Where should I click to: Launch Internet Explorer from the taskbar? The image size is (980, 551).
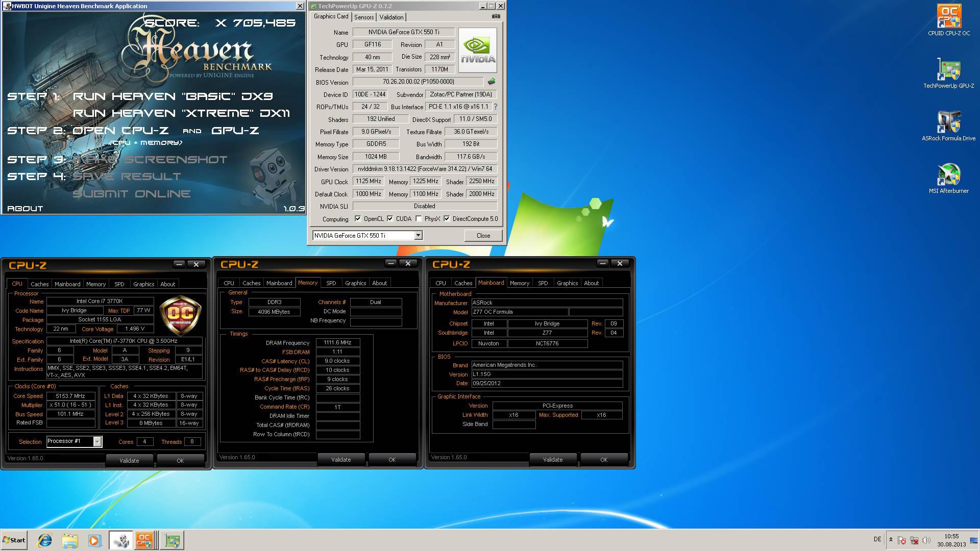pos(45,540)
